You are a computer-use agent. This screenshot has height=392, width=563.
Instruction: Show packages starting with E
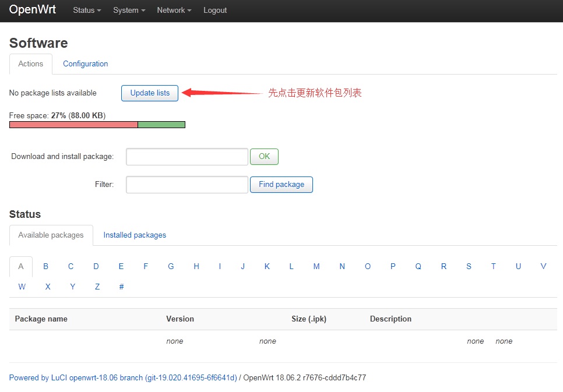(121, 266)
